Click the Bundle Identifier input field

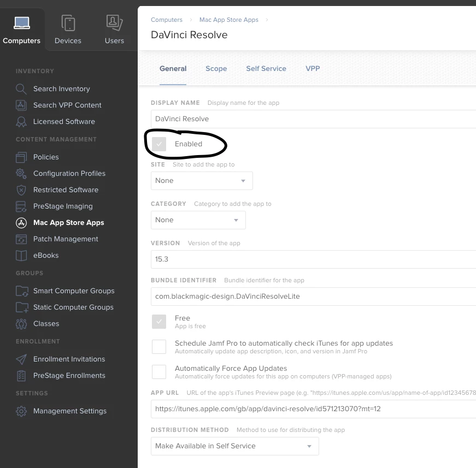coord(313,297)
